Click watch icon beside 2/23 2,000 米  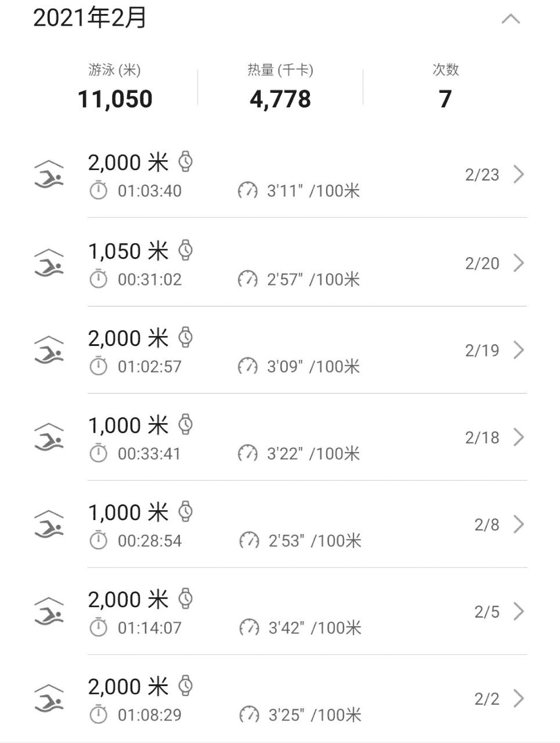(185, 162)
